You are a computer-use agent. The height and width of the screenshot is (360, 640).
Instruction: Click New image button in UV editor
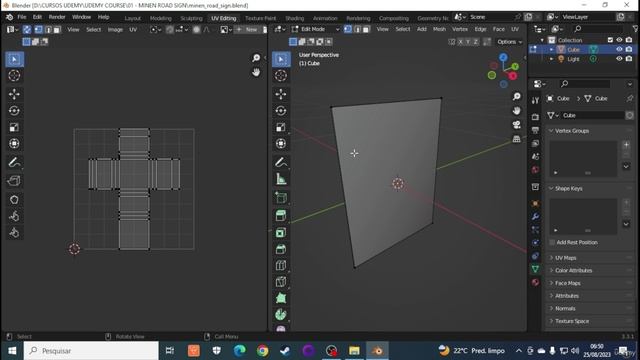tap(247, 29)
